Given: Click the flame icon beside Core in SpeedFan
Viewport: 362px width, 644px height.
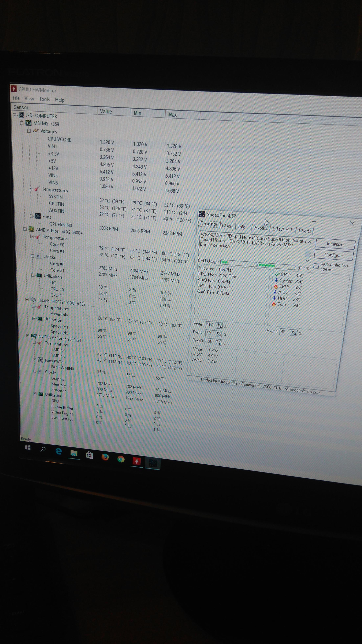Looking at the screenshot, I should click(274, 304).
